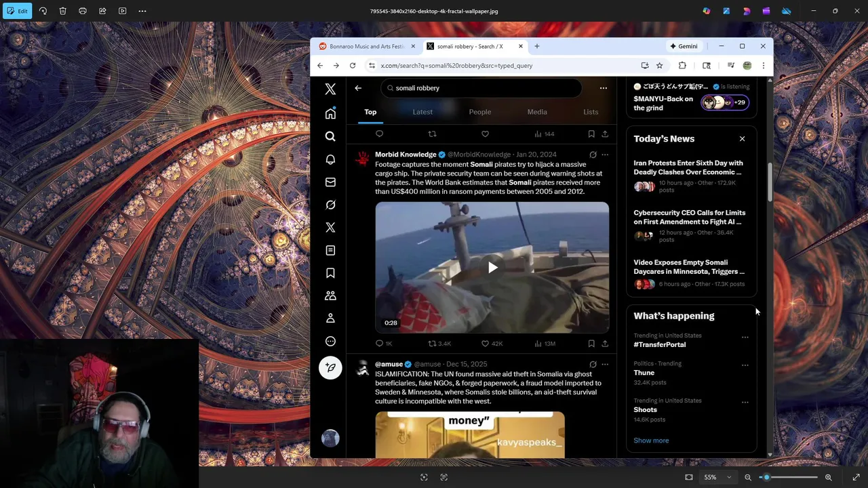The height and width of the screenshot is (488, 868).
Task: Rotate the image in Photos toolbar
Action: [x=43, y=11]
